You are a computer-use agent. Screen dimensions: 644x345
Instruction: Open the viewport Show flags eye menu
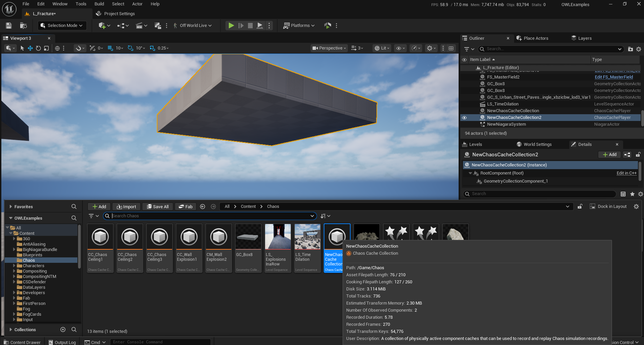point(400,48)
